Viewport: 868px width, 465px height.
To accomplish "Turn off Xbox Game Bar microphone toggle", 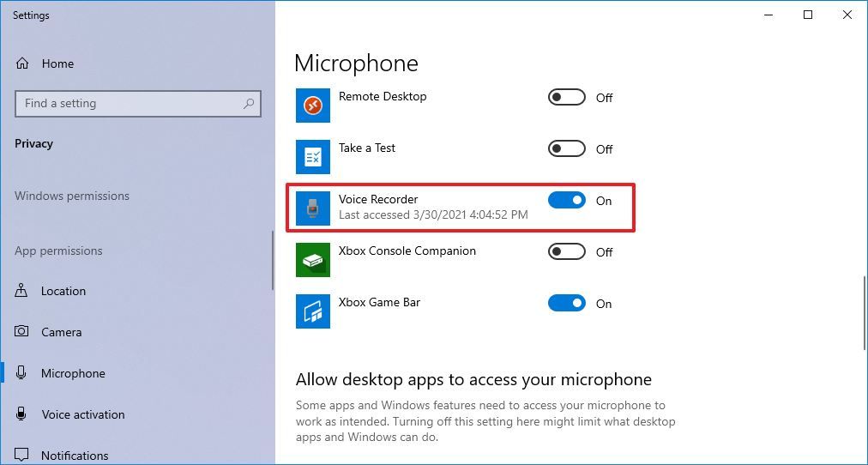I will pyautogui.click(x=566, y=304).
